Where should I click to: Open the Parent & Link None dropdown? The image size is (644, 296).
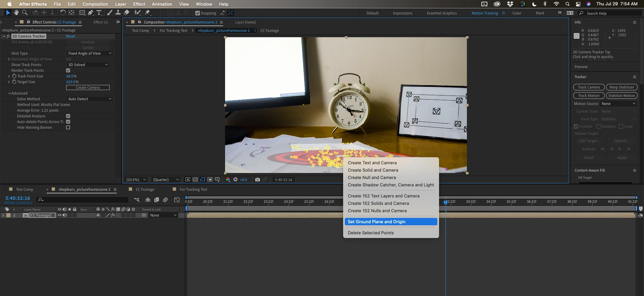click(x=163, y=215)
